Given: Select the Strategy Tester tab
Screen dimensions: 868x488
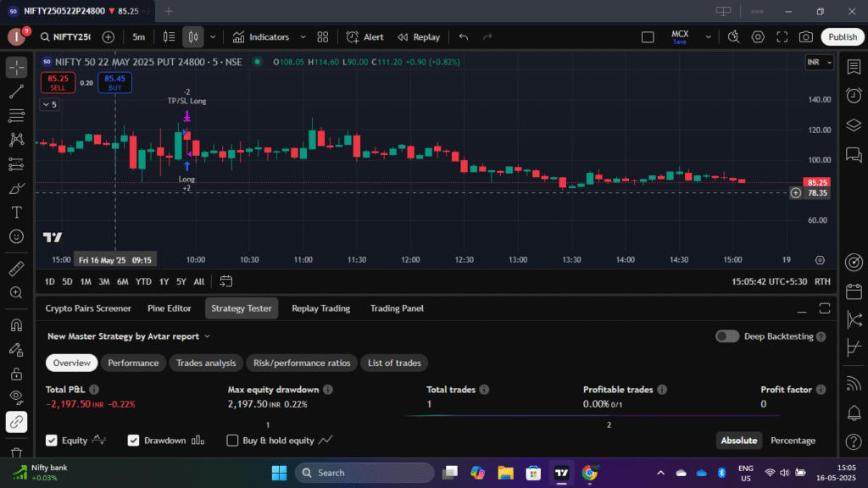Looking at the screenshot, I should coord(242,308).
